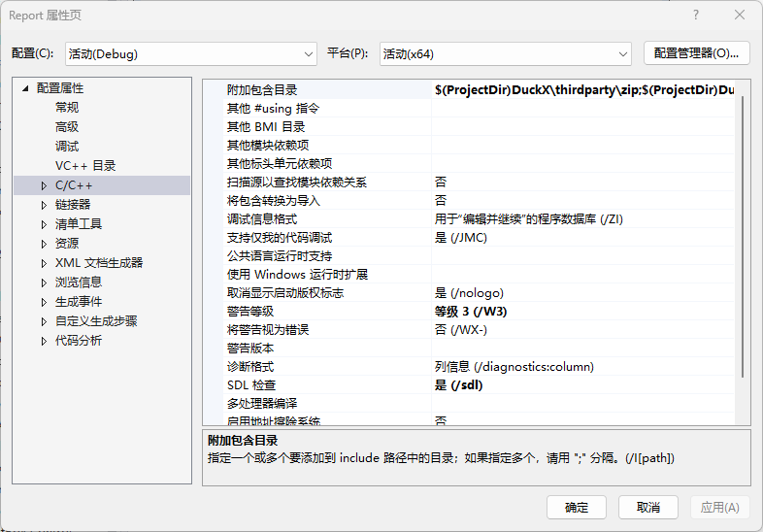The width and height of the screenshot is (763, 532).
Task: Edit the $(ProjectDir)DuckX include path value
Action: [x=584, y=90]
